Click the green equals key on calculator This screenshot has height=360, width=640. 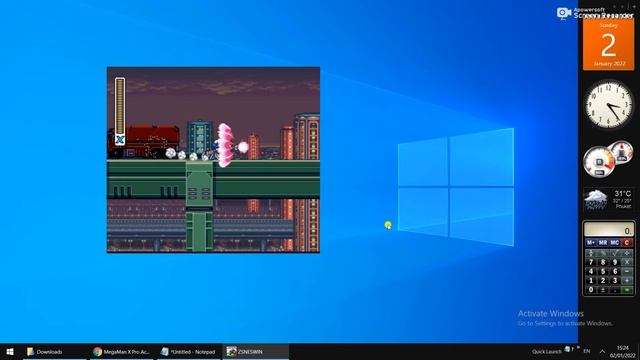[627, 290]
